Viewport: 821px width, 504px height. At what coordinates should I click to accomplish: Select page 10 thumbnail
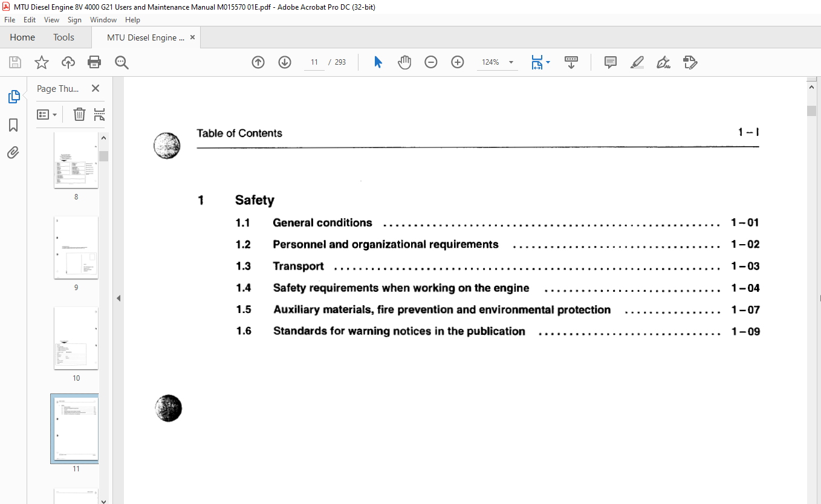[76, 338]
